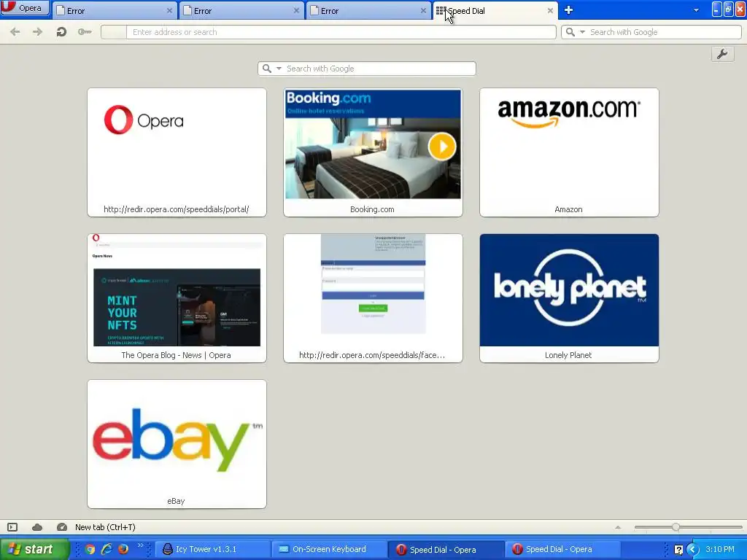Screen dimensions: 747x560
Task: Launch Firefox from quick launch
Action: [x=123, y=549]
